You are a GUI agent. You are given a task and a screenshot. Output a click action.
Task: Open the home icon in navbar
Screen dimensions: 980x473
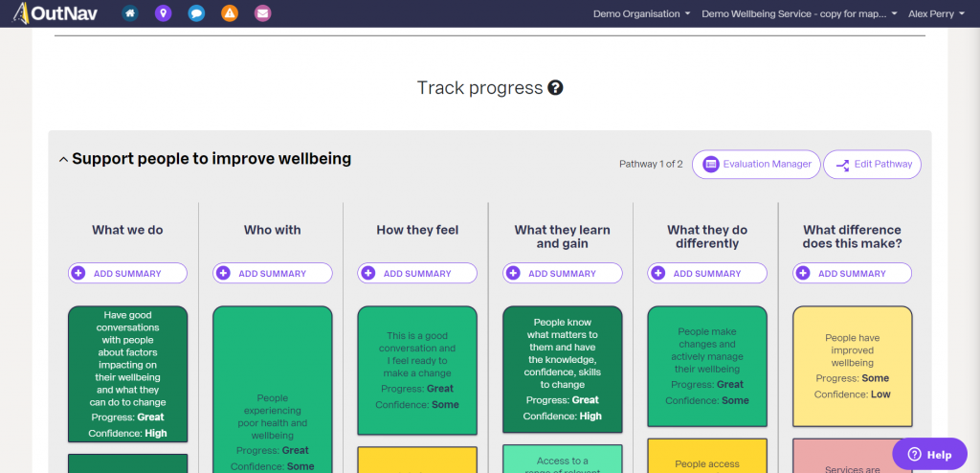coord(130,13)
